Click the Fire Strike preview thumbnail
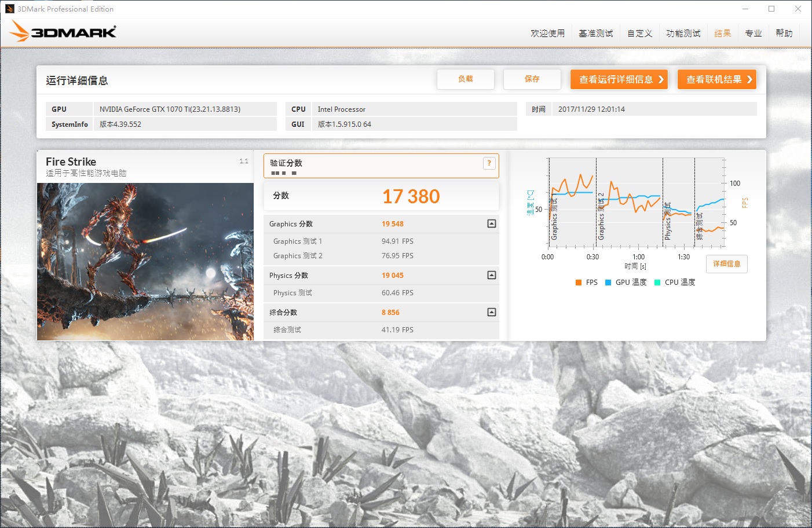This screenshot has width=812, height=528. coord(145,262)
